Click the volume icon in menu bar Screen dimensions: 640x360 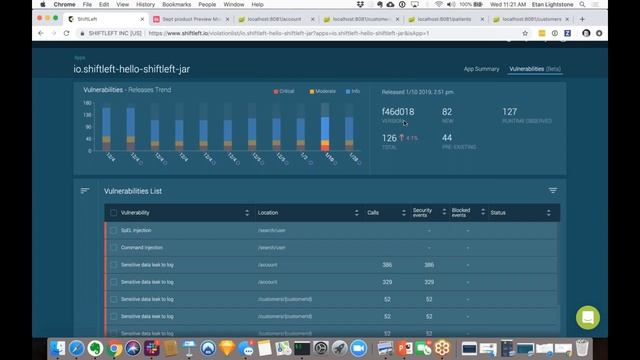[x=451, y=4]
